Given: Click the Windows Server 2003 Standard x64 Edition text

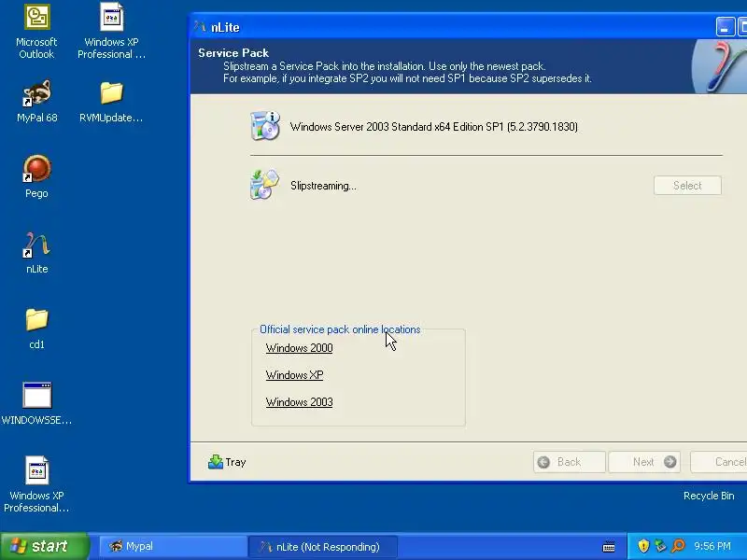Looking at the screenshot, I should point(433,127).
